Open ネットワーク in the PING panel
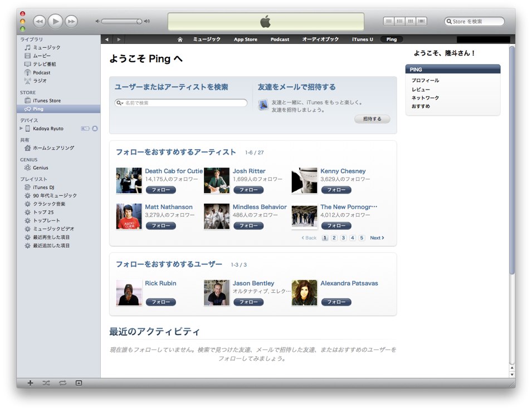Viewport: 532px width, 413px height. (426, 97)
